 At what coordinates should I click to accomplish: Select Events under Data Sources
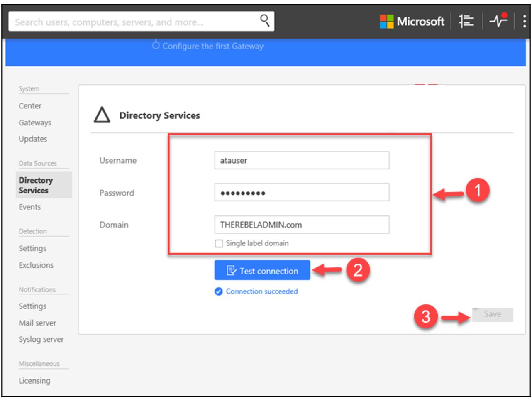(x=29, y=207)
